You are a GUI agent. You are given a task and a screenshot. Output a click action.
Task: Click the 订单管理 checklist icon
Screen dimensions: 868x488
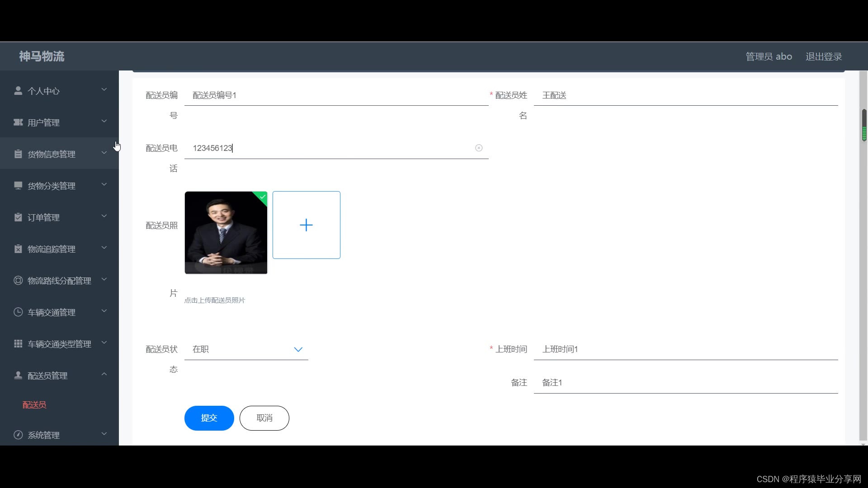[x=18, y=217]
